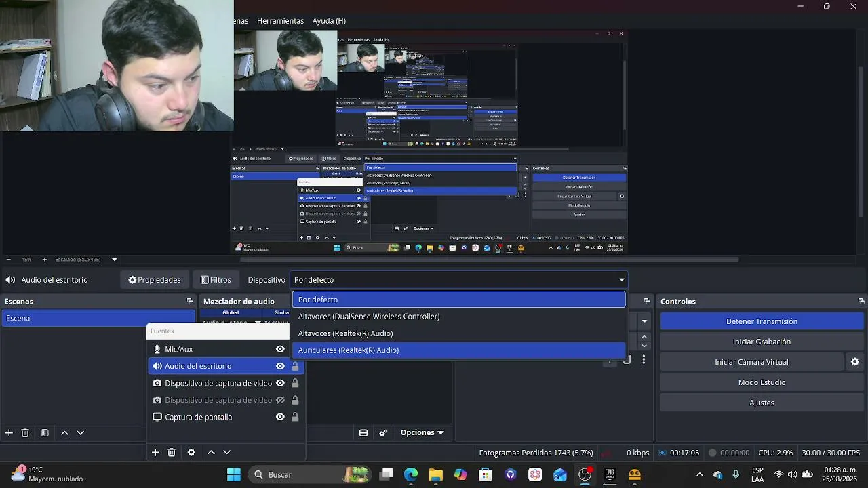Enable Modo Estudio

pos(762,382)
